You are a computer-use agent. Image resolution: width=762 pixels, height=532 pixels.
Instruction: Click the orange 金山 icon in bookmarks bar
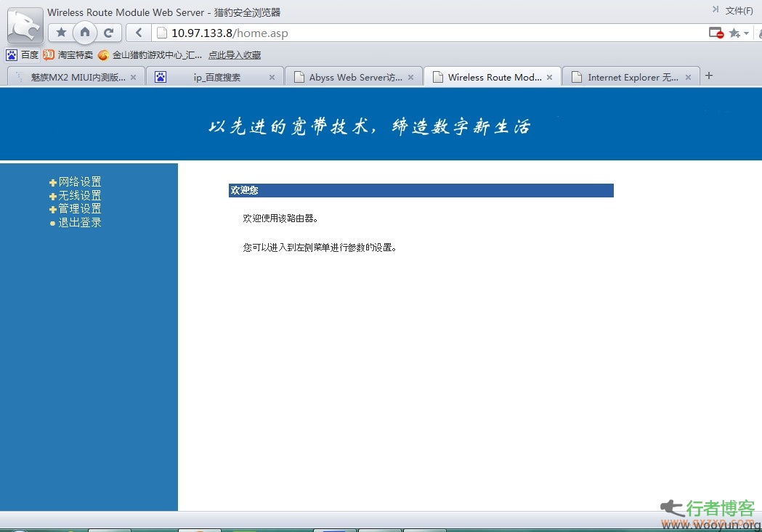tap(103, 55)
